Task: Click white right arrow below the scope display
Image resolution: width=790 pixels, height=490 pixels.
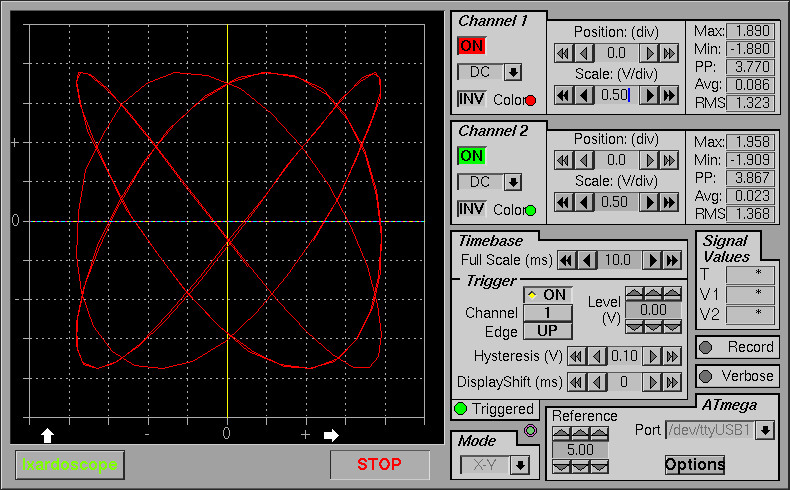Action: coord(331,435)
